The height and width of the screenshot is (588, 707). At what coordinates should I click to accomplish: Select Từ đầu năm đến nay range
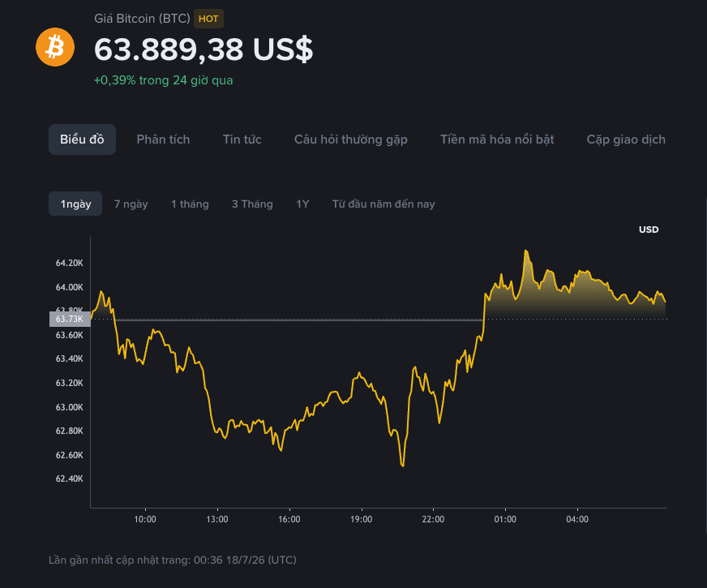(383, 204)
